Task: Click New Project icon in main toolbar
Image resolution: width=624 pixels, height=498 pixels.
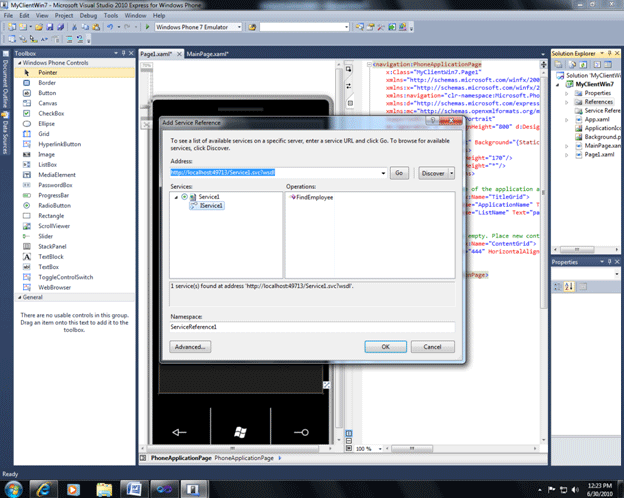Action: point(12,27)
